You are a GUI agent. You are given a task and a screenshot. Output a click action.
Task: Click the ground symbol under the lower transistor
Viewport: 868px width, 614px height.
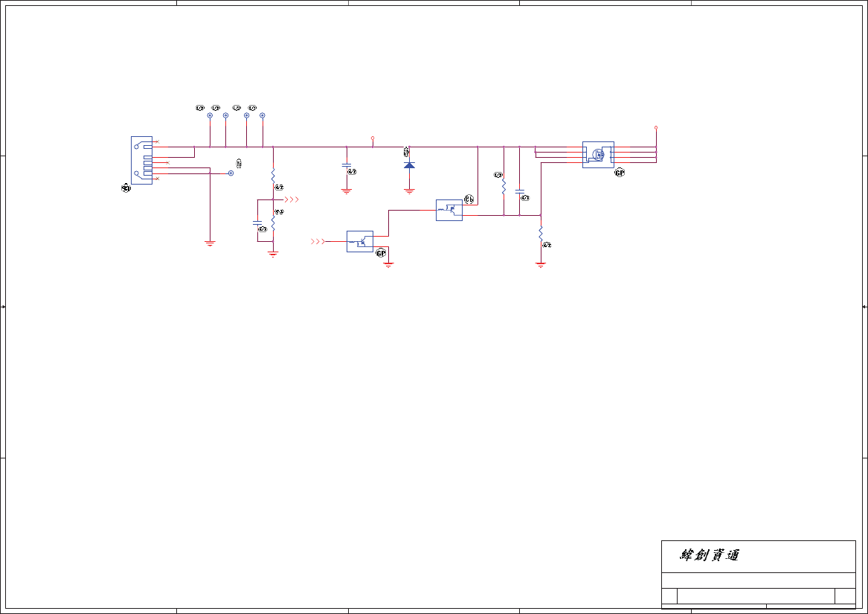[388, 265]
